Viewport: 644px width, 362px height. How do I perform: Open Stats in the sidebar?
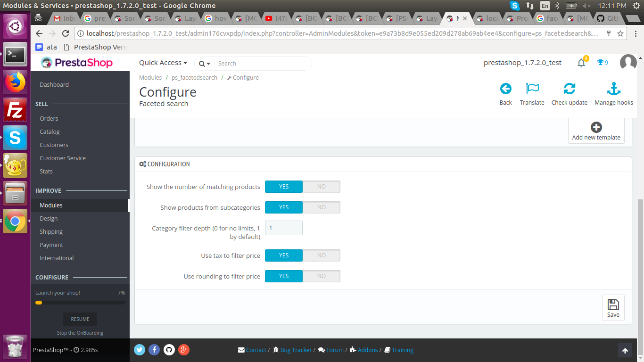[46, 171]
